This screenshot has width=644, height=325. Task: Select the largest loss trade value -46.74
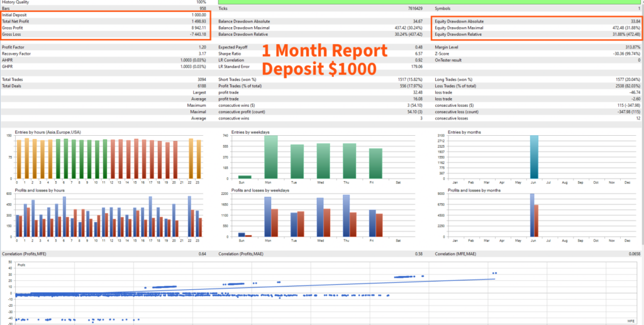coord(635,92)
